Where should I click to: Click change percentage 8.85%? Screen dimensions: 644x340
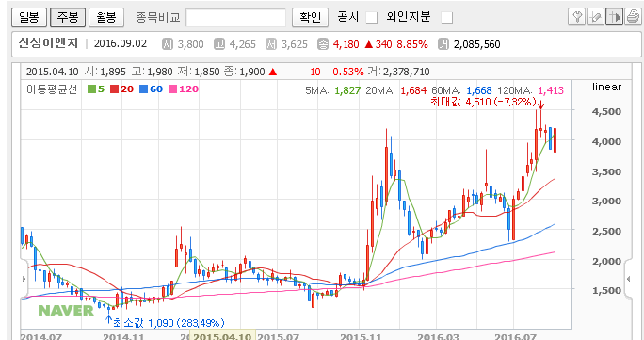412,44
